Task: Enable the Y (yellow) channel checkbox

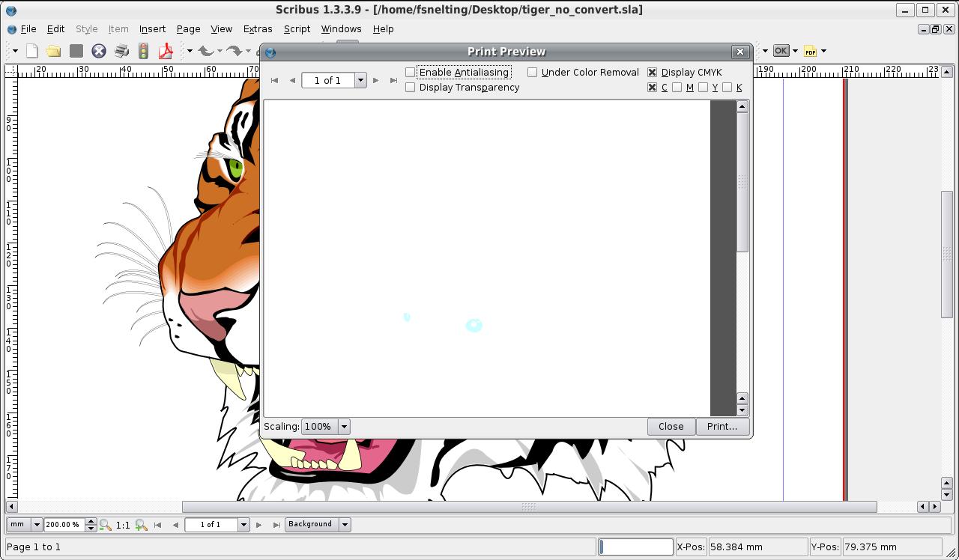Action: point(703,87)
